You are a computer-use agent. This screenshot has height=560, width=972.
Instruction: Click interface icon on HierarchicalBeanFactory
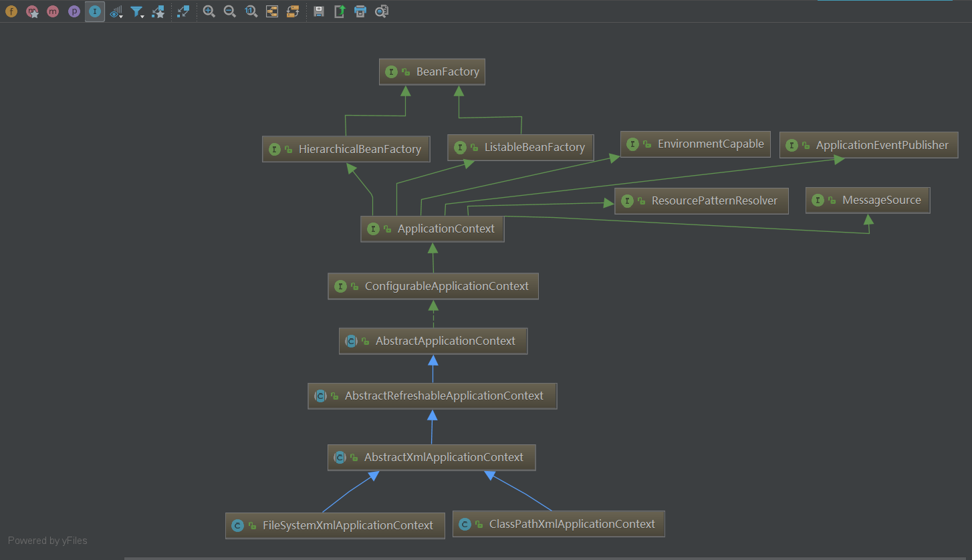click(274, 150)
